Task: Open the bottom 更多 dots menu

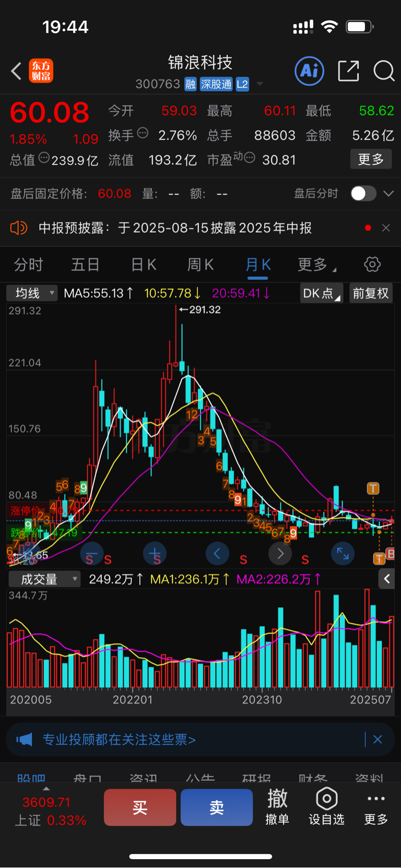Action: (x=376, y=807)
